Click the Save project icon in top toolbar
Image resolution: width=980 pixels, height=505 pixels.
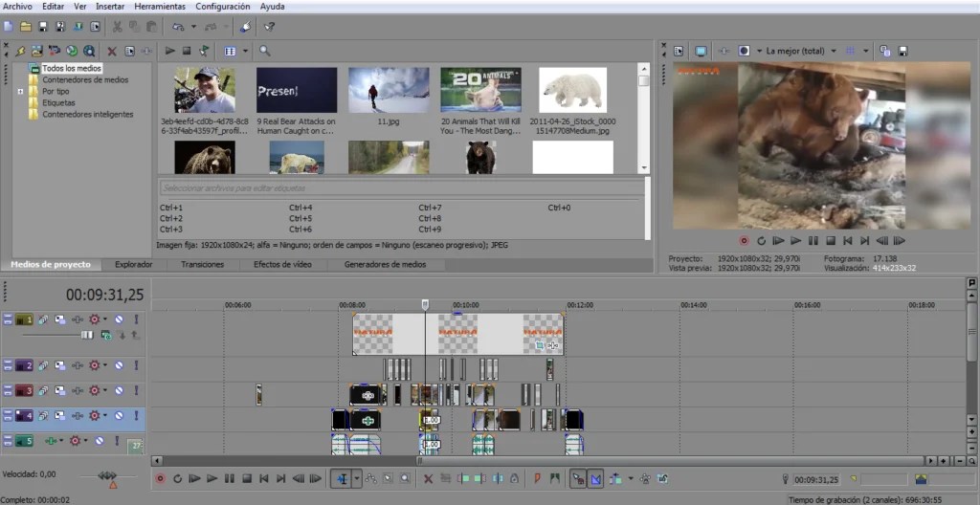coord(43,27)
